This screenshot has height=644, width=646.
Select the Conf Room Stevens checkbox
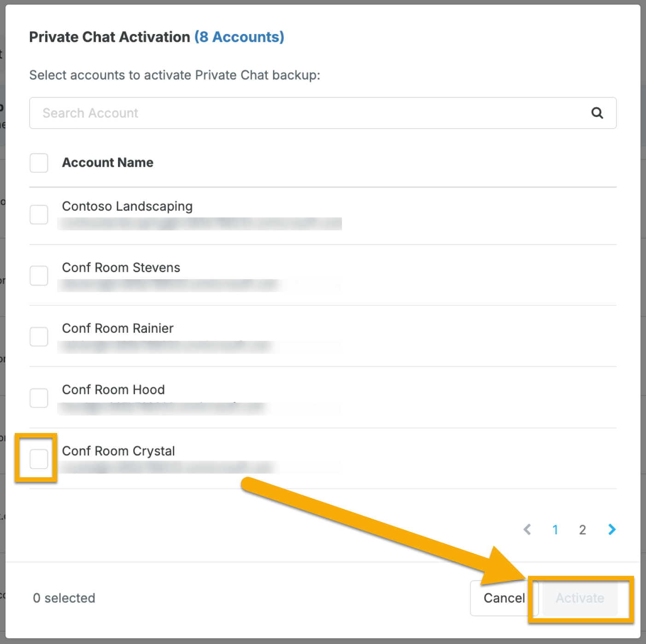click(x=39, y=275)
